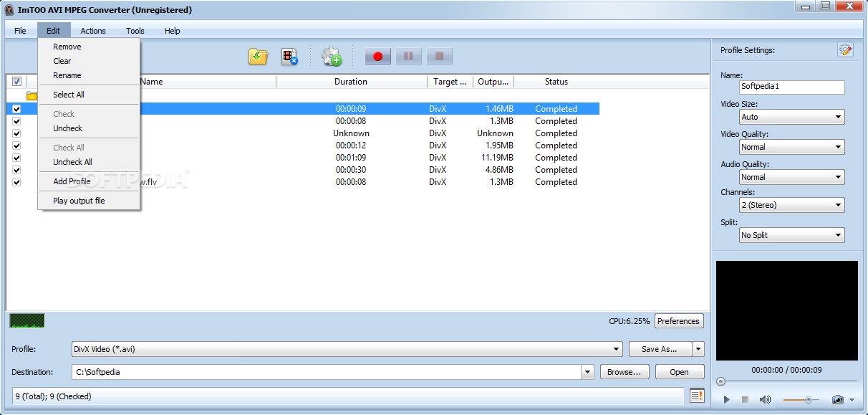Uncheck the row with duration 00:00:30
Image resolution: width=868 pixels, height=415 pixels.
point(16,170)
